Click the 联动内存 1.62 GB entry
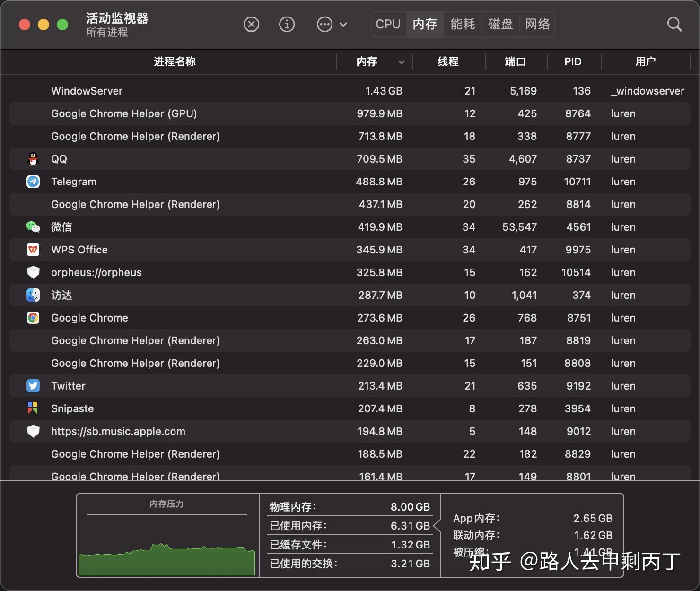This screenshot has height=591, width=700. pos(533,535)
